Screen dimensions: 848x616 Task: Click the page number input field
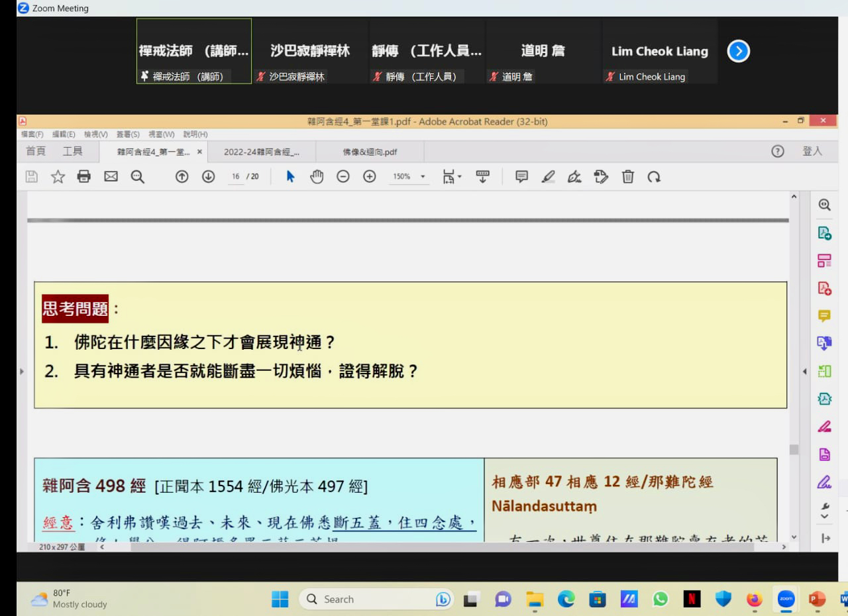coord(235,177)
